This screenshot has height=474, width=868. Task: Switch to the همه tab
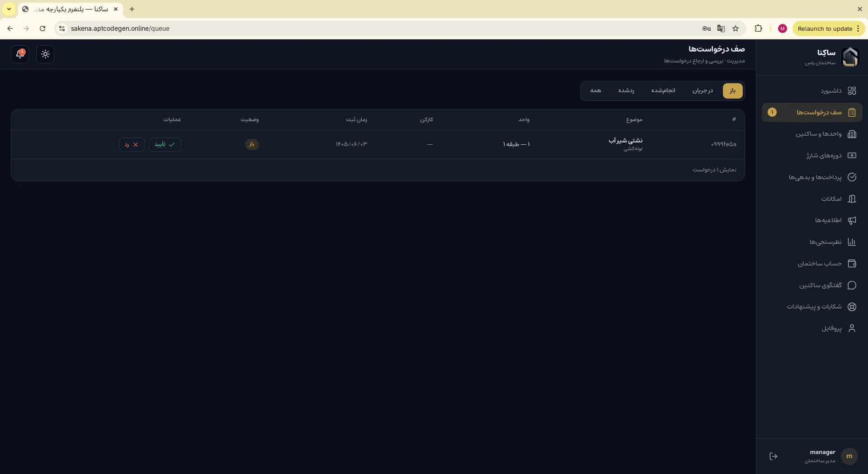[595, 91]
